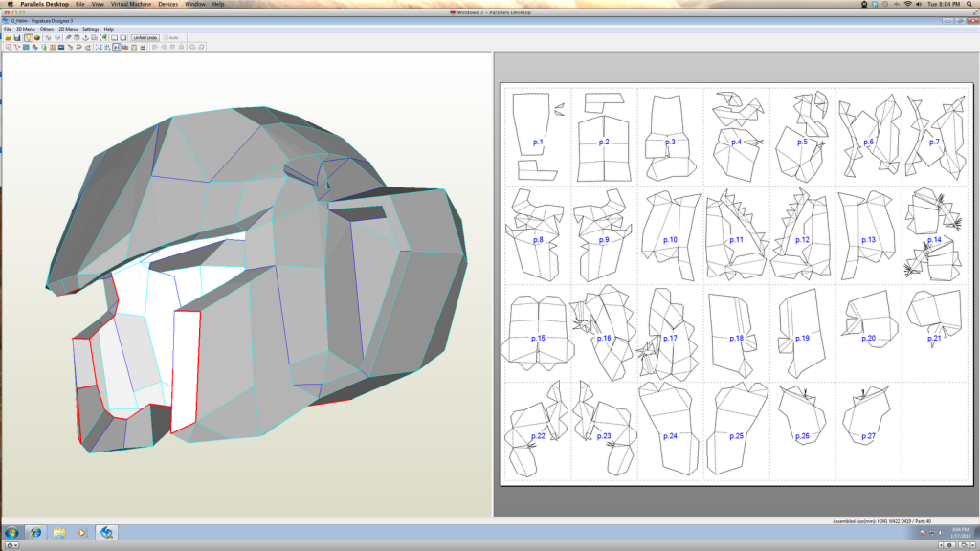Click the Apple menu logo
The image size is (980, 551).
(x=10, y=4)
